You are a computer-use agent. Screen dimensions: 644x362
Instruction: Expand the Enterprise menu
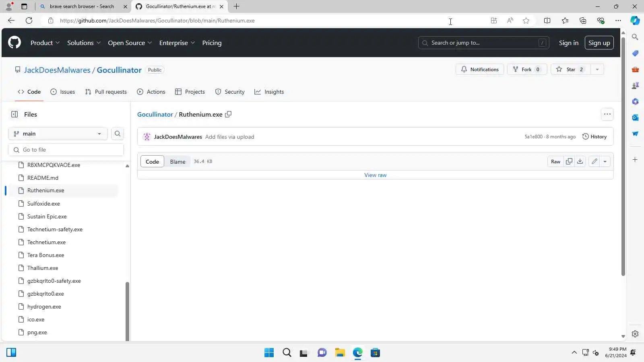tap(177, 43)
